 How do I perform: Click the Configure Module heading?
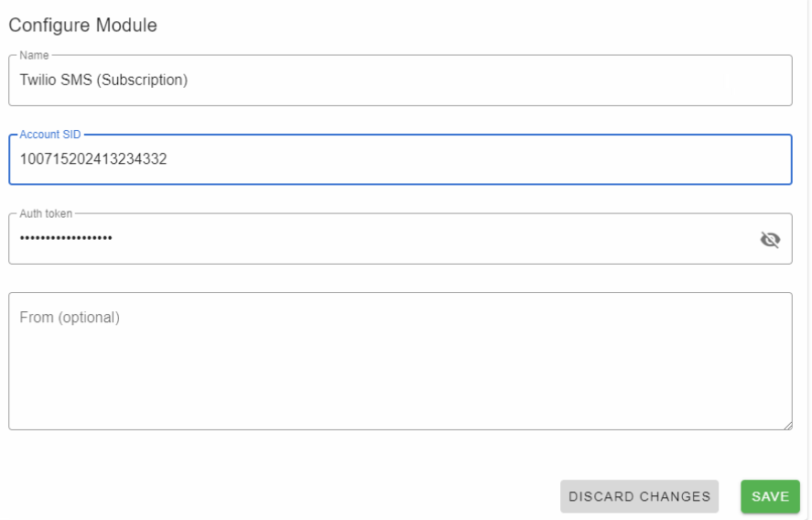coord(83,25)
